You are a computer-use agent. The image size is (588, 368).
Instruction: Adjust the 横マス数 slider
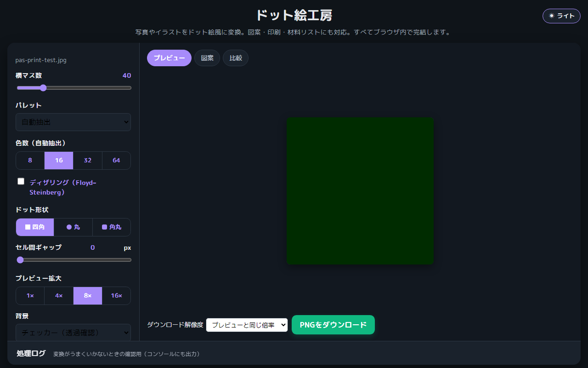73,88
